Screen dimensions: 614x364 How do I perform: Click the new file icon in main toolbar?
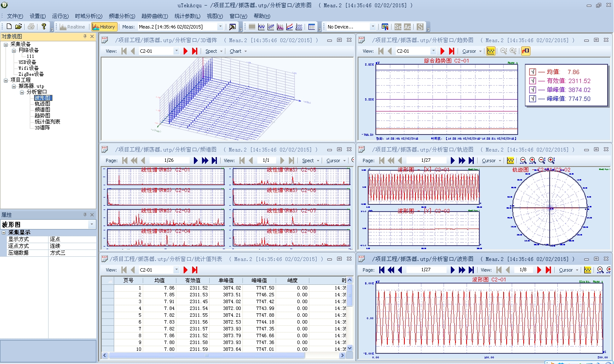(x=9, y=27)
